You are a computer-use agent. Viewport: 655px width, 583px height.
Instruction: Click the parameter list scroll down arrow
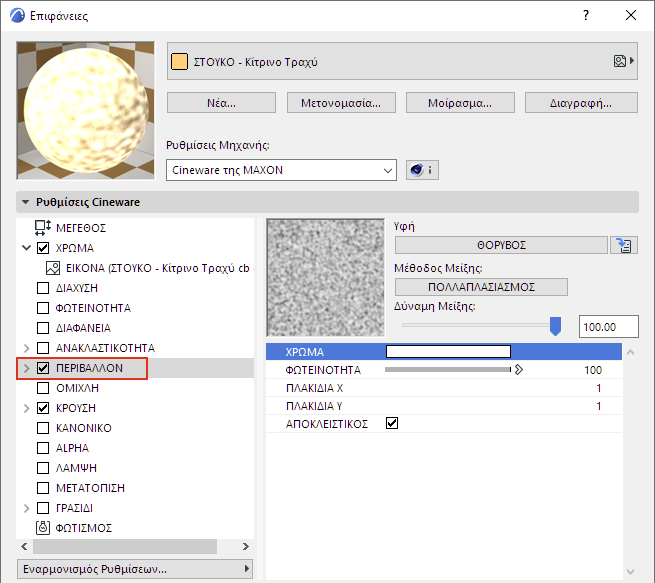point(631,571)
